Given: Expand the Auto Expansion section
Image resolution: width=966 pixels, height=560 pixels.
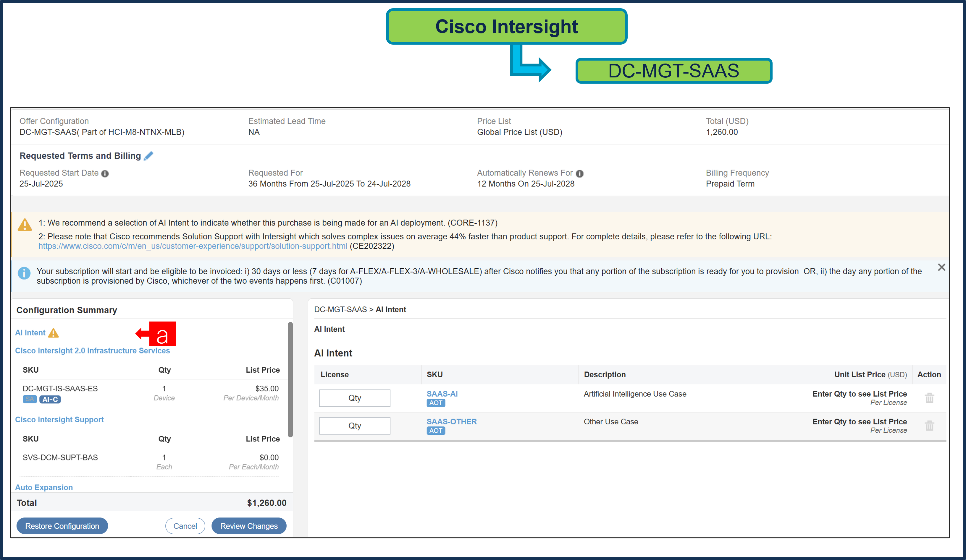Looking at the screenshot, I should click(44, 487).
